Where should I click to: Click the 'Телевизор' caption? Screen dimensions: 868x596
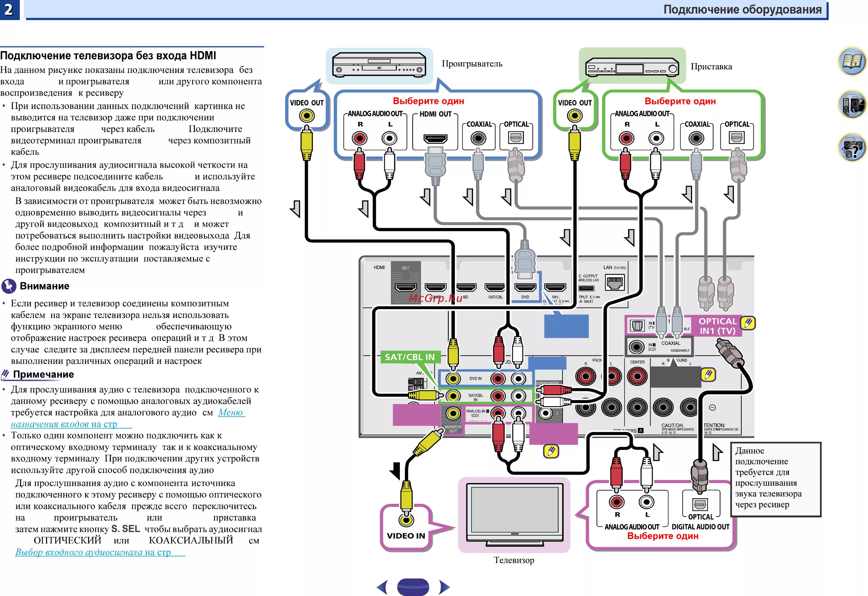coord(514,560)
